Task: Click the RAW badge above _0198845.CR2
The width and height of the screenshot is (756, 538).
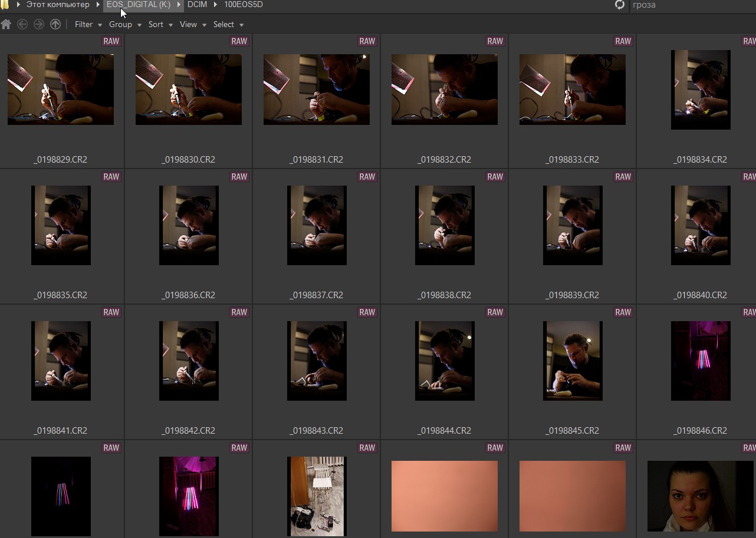Action: point(623,312)
